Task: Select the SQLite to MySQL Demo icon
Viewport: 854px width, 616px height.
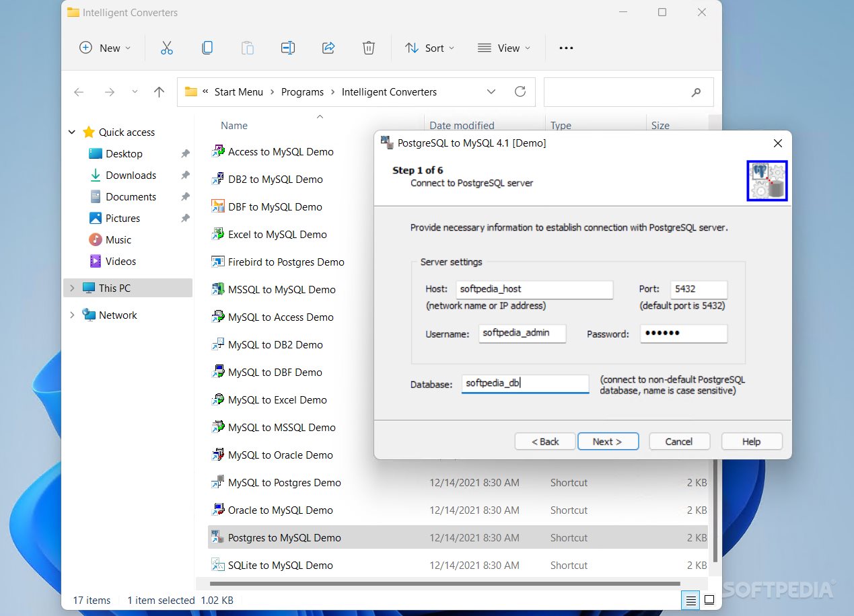Action: 218,565
